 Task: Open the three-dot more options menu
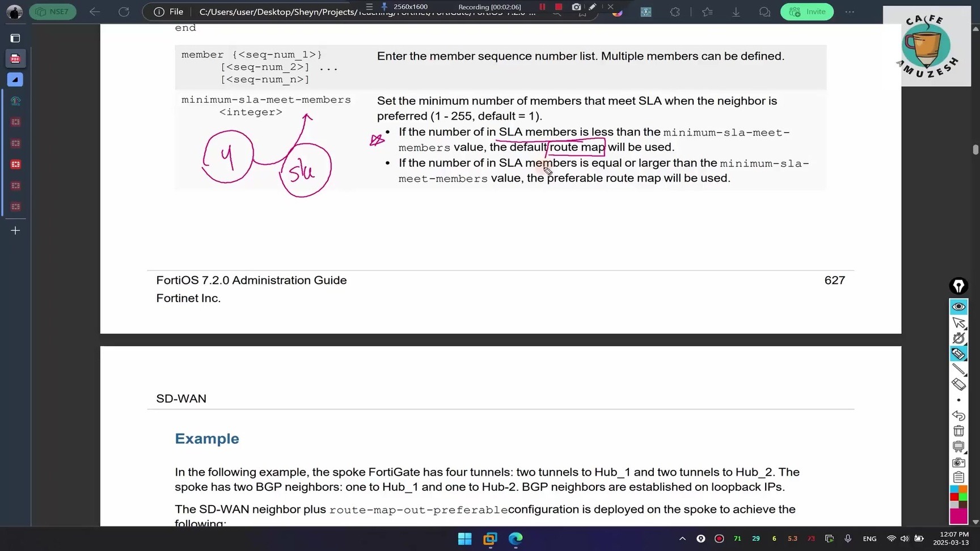(x=850, y=11)
